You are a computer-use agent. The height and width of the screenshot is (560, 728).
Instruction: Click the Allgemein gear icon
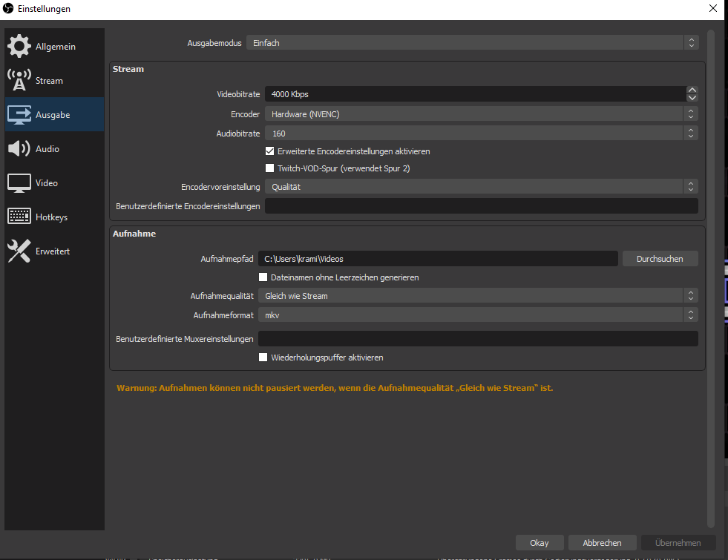coord(19,47)
